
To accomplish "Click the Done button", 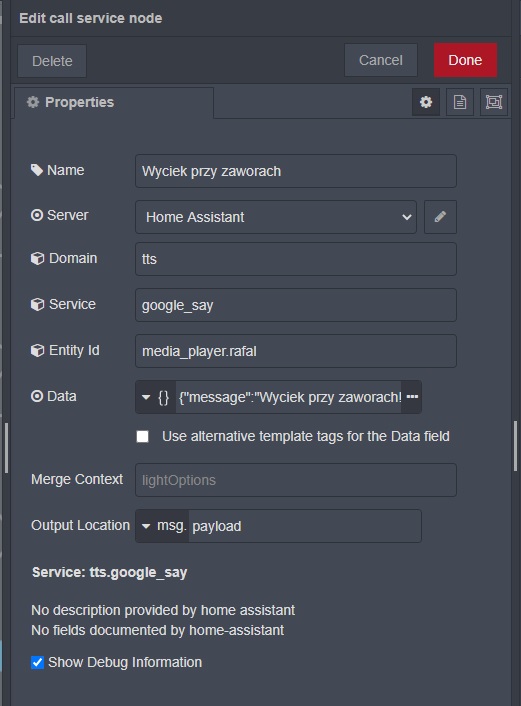I will pyautogui.click(x=465, y=60).
